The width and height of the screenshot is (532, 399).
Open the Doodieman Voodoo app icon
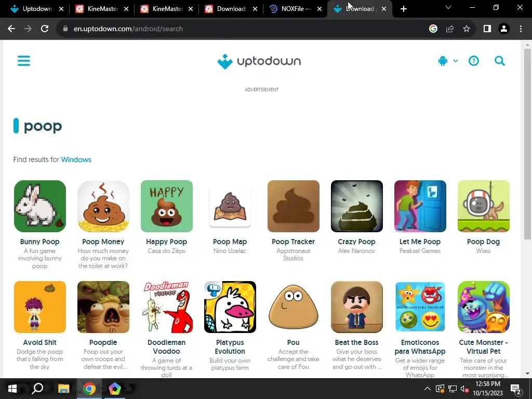[x=167, y=307]
